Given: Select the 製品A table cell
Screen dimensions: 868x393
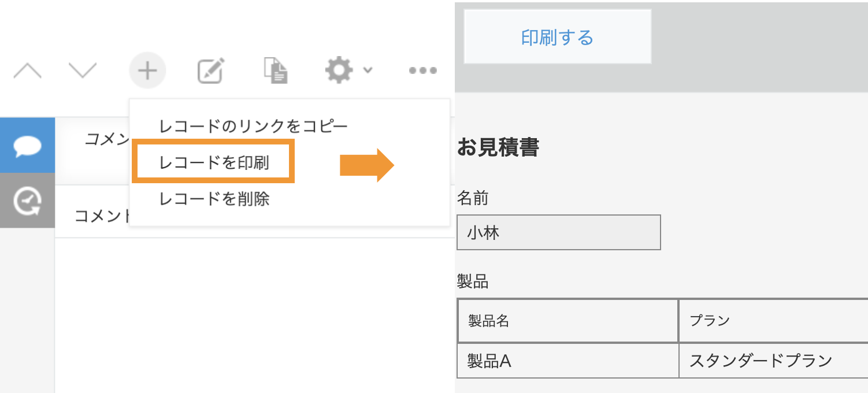Looking at the screenshot, I should coord(567,361).
